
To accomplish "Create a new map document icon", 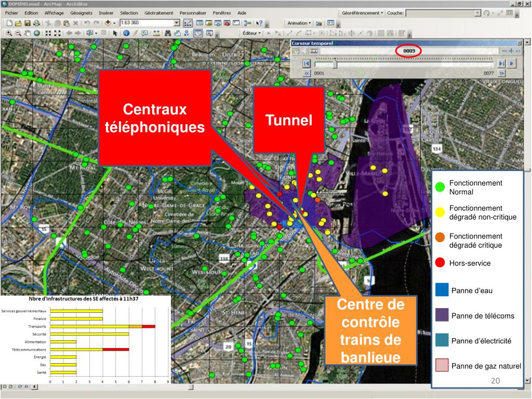I will pyautogui.click(x=9, y=23).
